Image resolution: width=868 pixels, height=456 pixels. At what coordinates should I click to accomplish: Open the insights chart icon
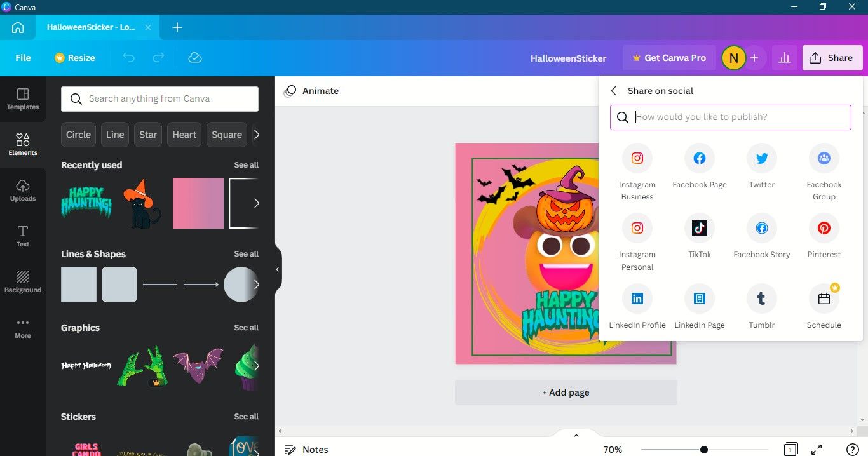click(785, 58)
